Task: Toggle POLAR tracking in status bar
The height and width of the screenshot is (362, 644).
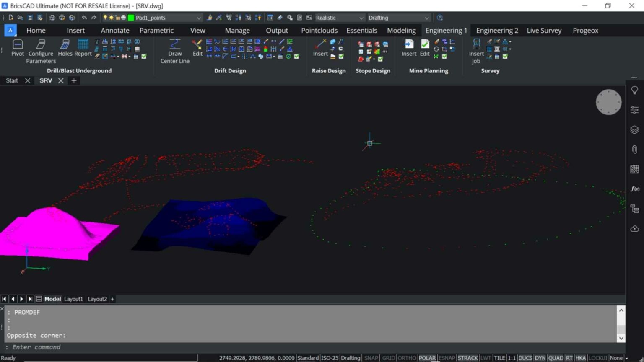Action: click(x=427, y=358)
